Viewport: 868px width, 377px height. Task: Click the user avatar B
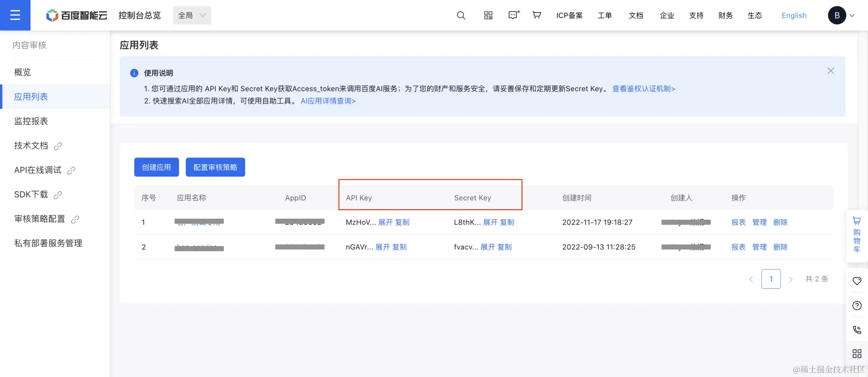pos(837,15)
